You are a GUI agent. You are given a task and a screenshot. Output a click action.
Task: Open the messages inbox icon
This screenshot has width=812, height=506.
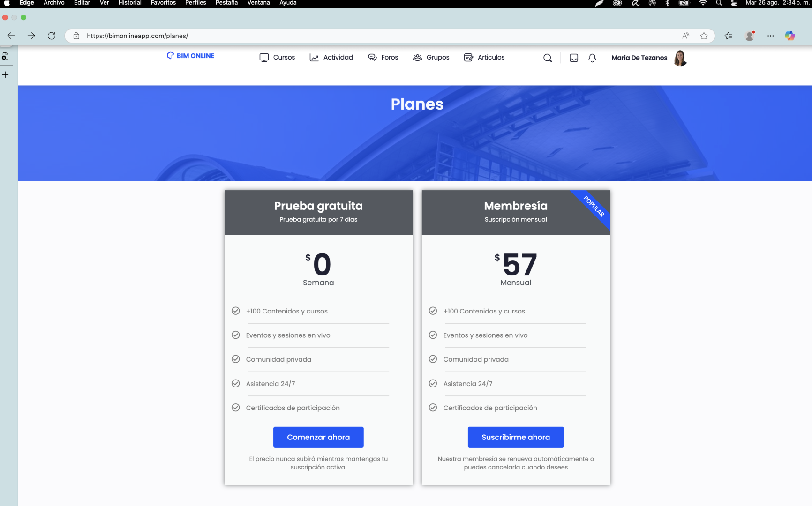[573, 58]
